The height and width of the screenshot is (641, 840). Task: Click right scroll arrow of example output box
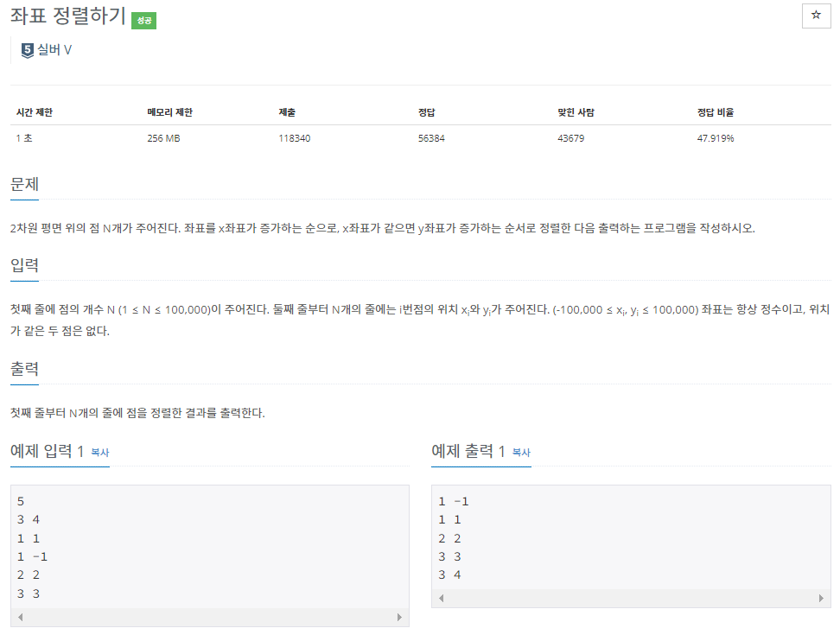pos(821,598)
